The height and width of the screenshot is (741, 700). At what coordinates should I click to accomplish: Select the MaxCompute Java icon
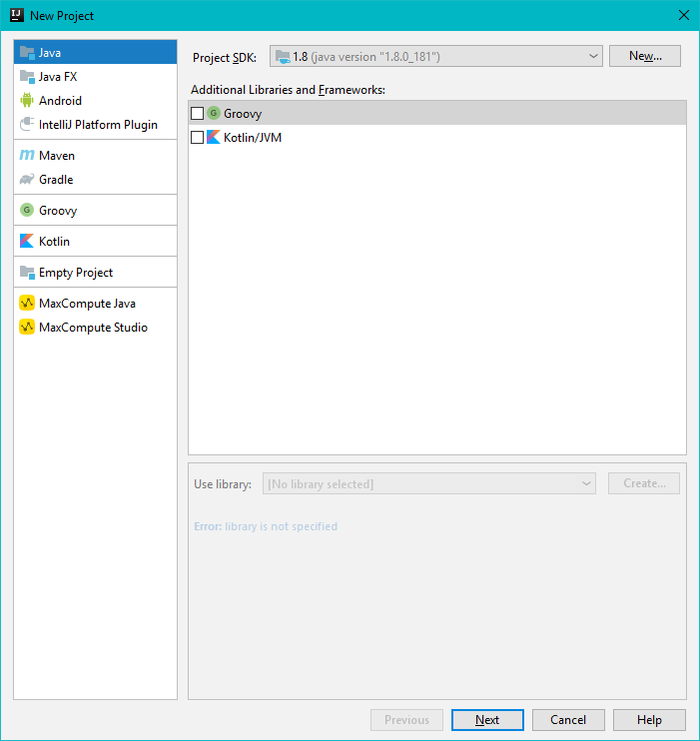coord(27,304)
